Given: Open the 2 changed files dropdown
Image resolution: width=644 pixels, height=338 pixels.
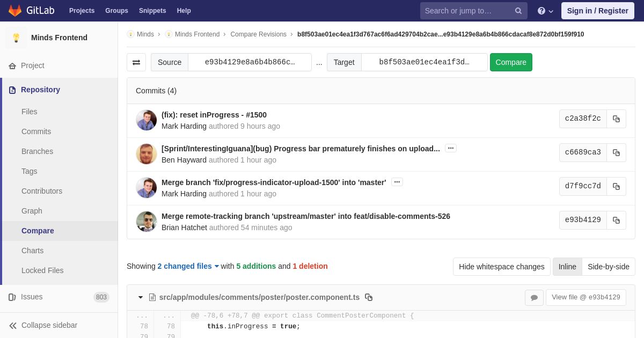Looking at the screenshot, I should coord(188,266).
